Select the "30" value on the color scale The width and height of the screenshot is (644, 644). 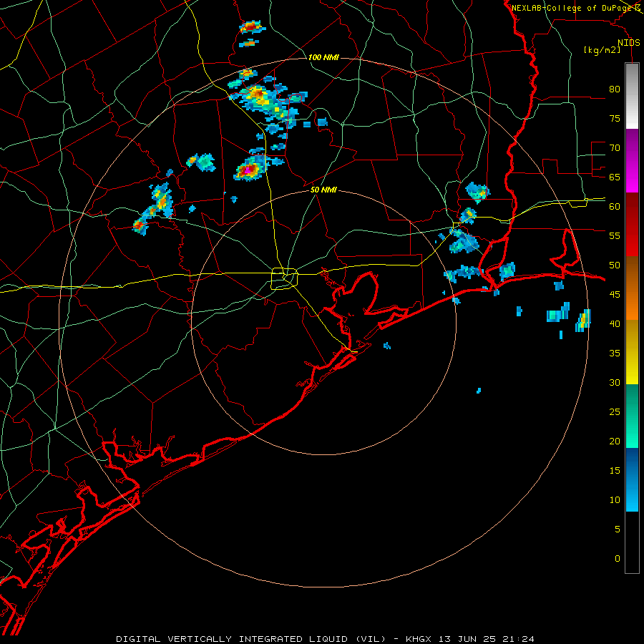point(615,382)
